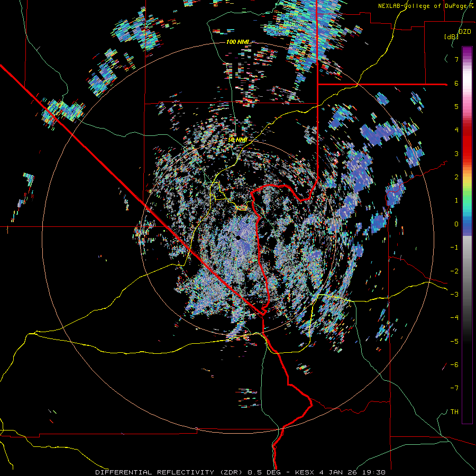The image size is (476, 476).
Task: Click the -3 value on the color scale
Action: tap(454, 295)
